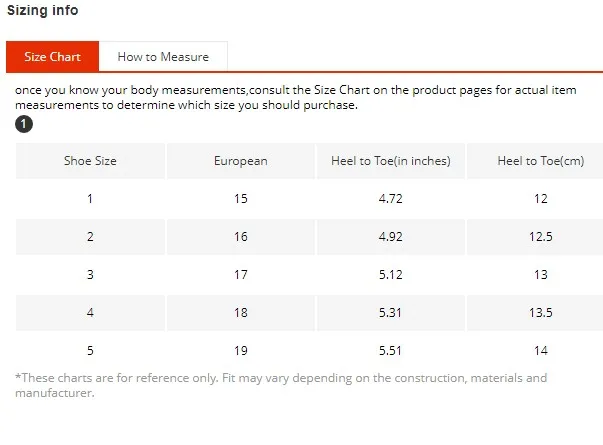Click European size 16 cell

241,237
